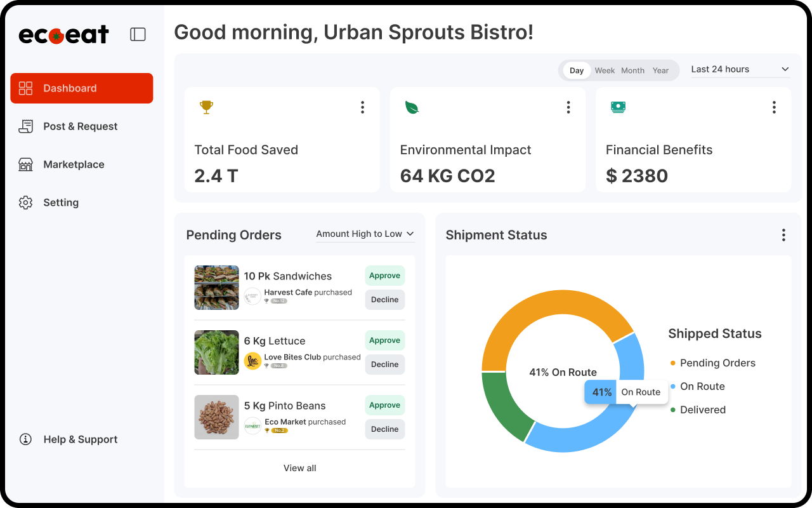The height and width of the screenshot is (508, 812).
Task: Decline the 5 Kg Pinto Beans order
Action: coord(384,429)
